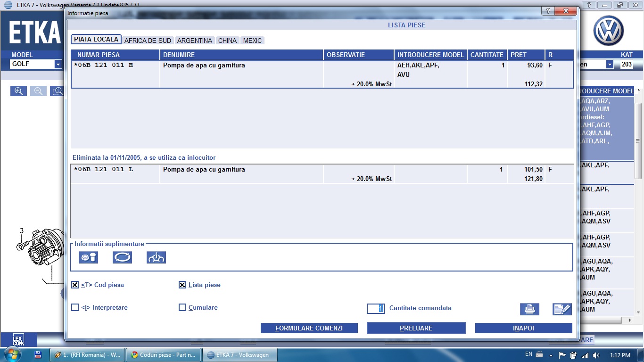Viewport: 644px width, 362px height.
Task: Click price 121,80 with tax
Action: (534, 179)
